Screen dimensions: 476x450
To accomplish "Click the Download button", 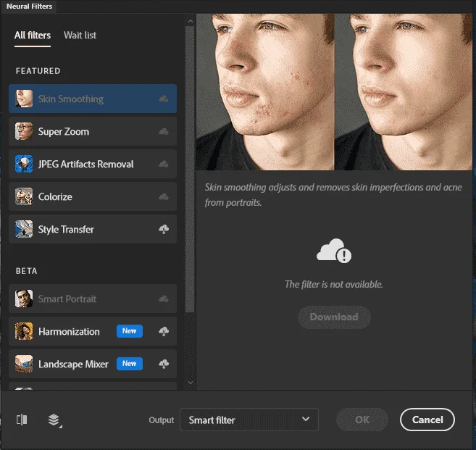I will coord(334,317).
